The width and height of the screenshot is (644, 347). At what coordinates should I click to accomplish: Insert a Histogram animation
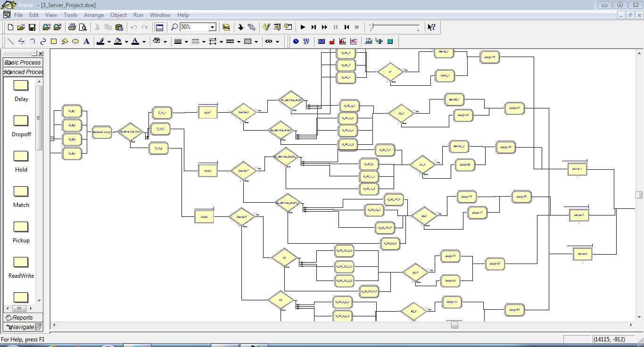[343, 41]
